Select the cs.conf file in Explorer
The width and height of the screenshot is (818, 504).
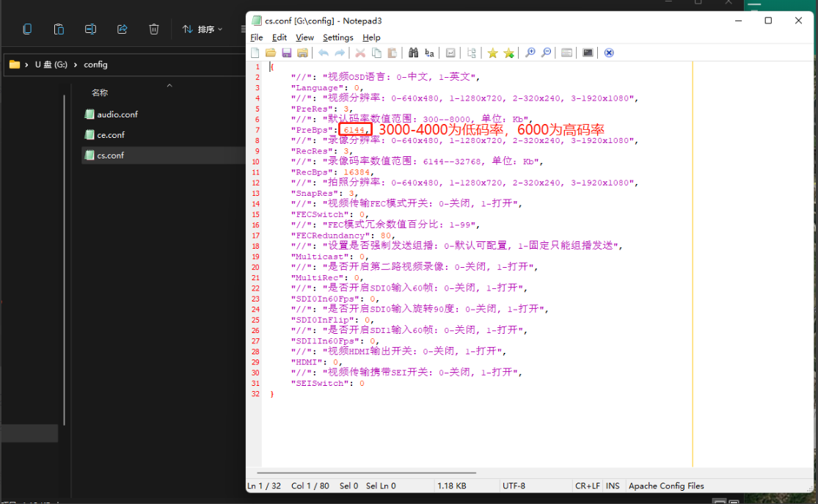164,156
